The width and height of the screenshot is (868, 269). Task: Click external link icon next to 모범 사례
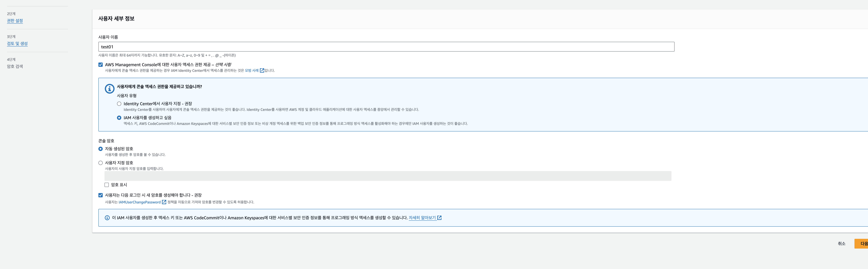pyautogui.click(x=262, y=71)
